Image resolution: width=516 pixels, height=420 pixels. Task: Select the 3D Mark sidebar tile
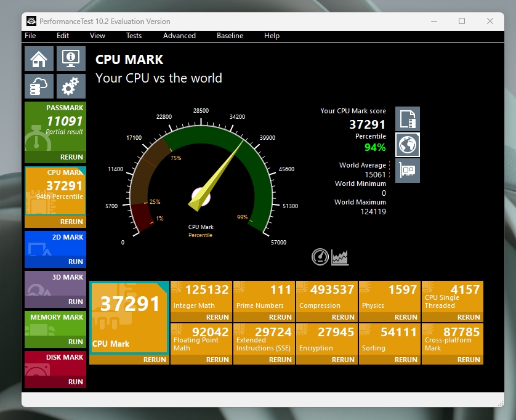coord(55,283)
